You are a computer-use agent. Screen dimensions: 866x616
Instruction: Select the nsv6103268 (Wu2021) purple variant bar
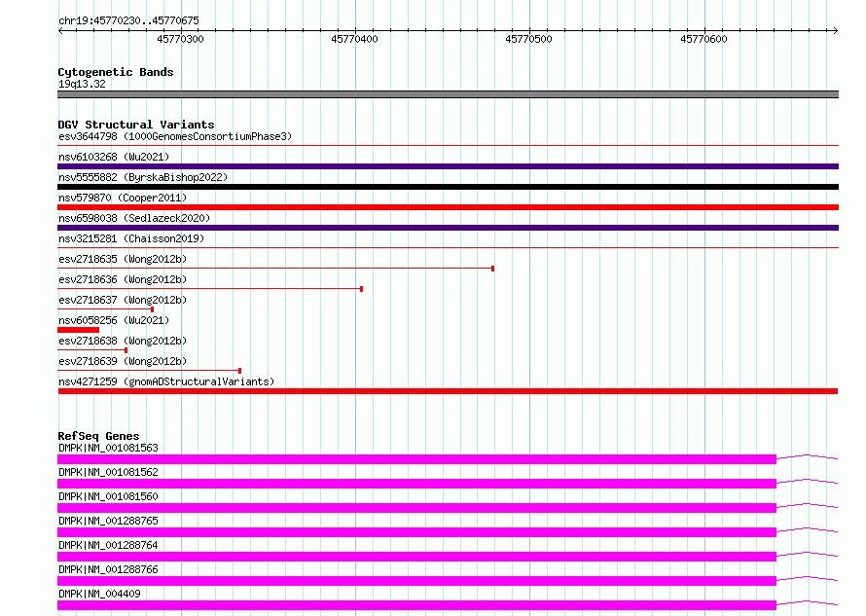pyautogui.click(x=448, y=166)
